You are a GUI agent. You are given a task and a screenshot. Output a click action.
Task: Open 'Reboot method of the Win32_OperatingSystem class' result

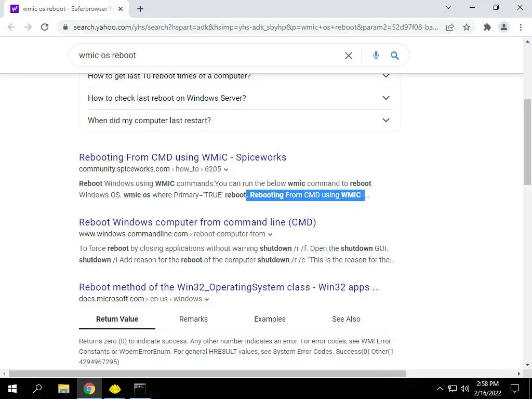[229, 287]
